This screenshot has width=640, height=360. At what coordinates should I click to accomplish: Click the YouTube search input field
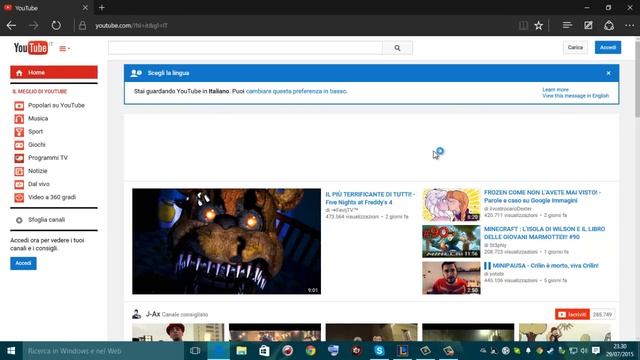coord(245,48)
